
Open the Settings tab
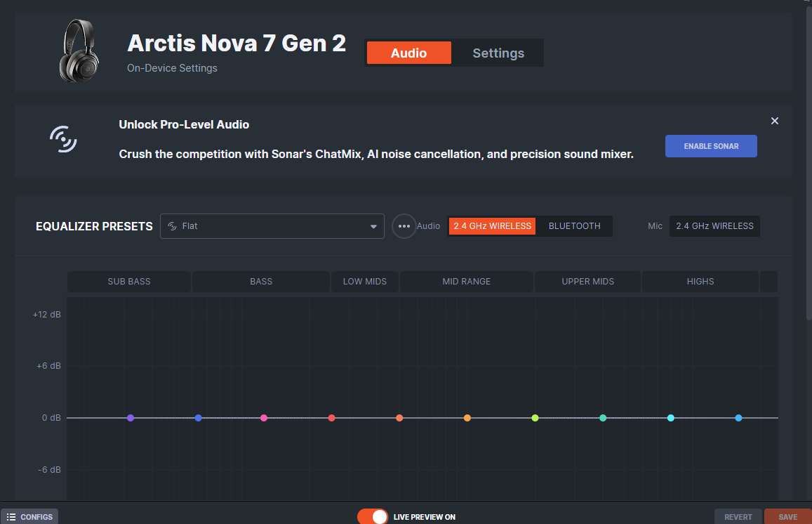click(x=498, y=53)
